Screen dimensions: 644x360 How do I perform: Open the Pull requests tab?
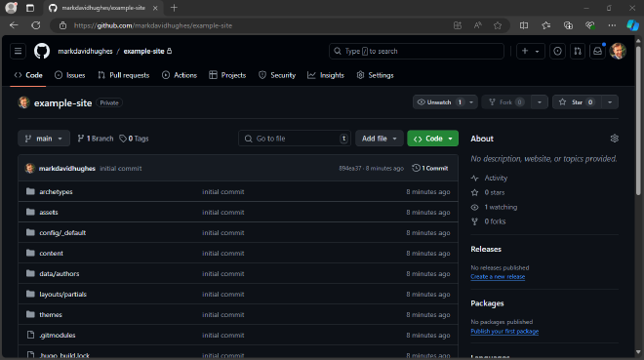[124, 75]
